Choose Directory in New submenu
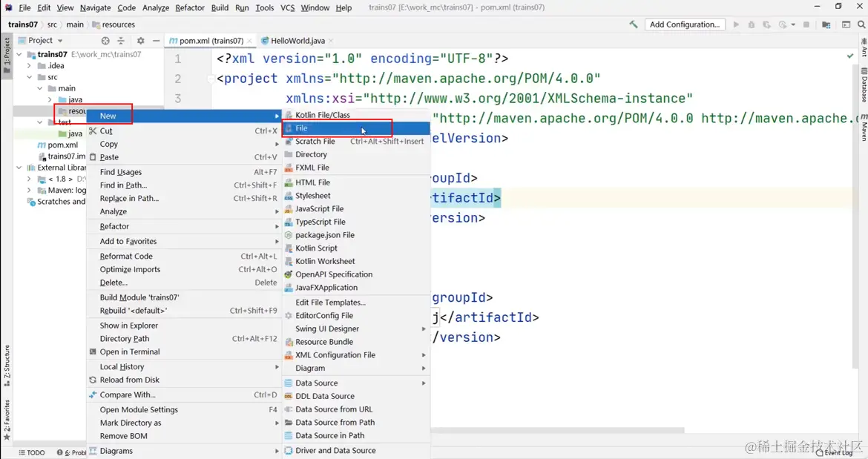This screenshot has height=459, width=868. click(x=356, y=155)
